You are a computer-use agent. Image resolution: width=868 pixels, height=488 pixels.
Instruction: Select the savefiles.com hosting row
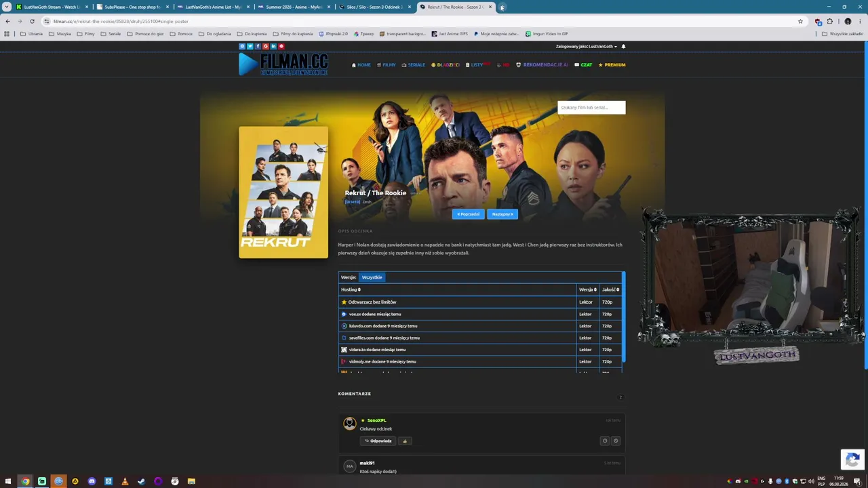480,338
